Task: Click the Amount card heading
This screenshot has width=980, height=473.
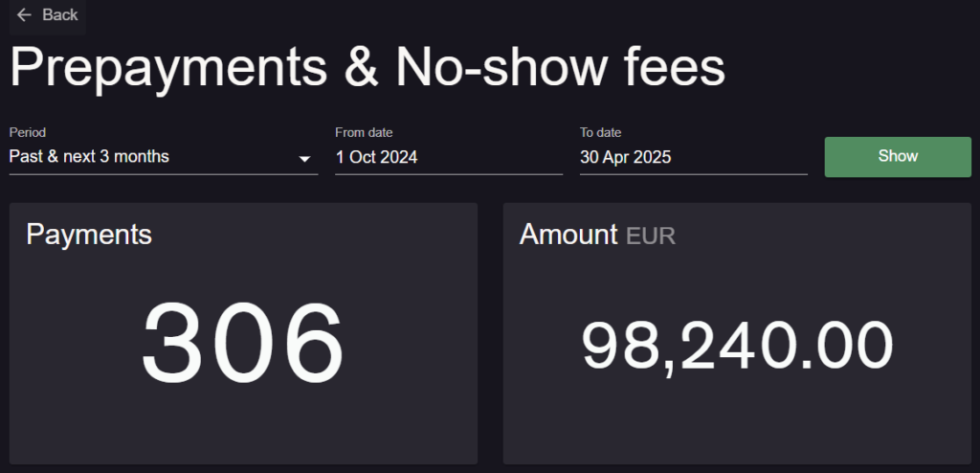Action: [568, 235]
